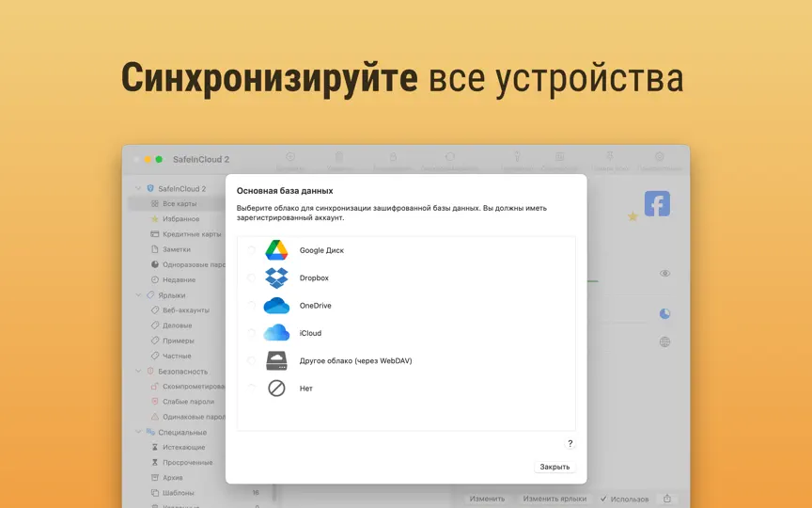Image resolution: width=812 pixels, height=508 pixels.
Task: Click the pin toolbar icon
Action: tap(610, 156)
